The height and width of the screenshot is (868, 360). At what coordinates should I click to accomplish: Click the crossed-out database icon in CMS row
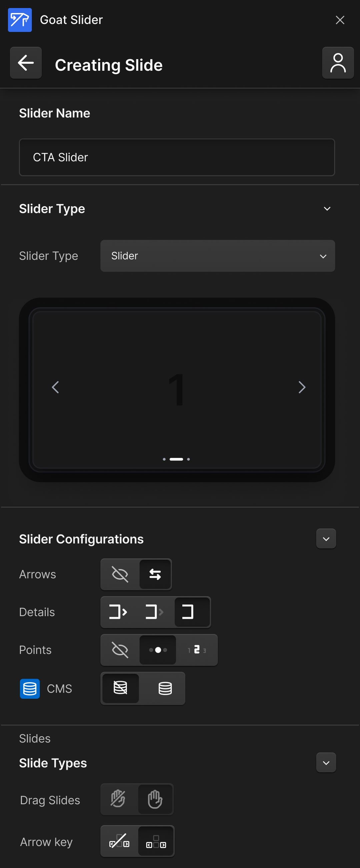pos(120,688)
